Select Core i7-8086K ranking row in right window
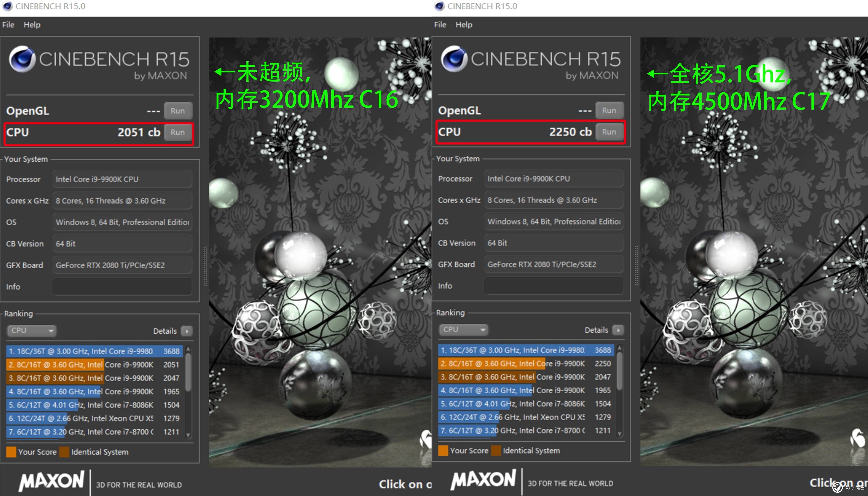Image resolution: width=868 pixels, height=496 pixels. click(526, 404)
